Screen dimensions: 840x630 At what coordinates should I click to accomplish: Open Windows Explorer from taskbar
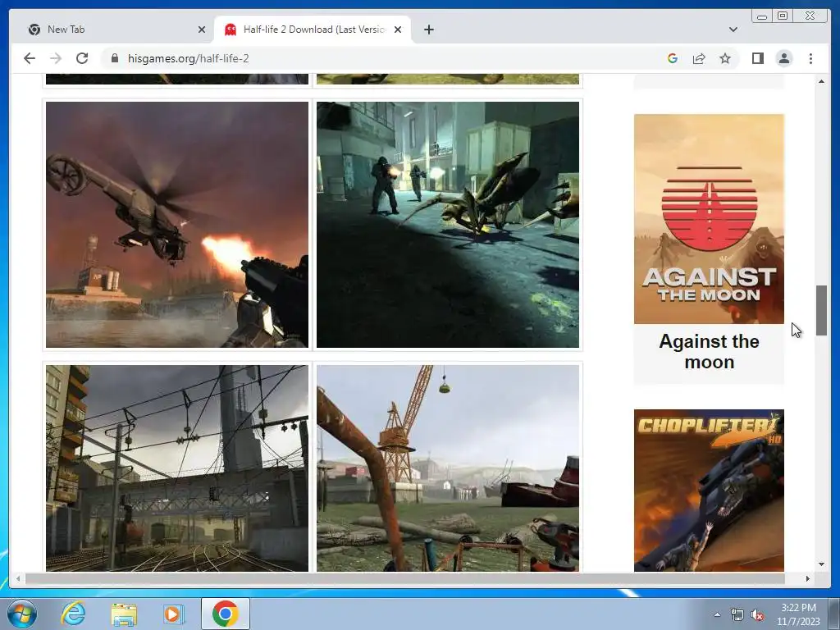point(124,614)
